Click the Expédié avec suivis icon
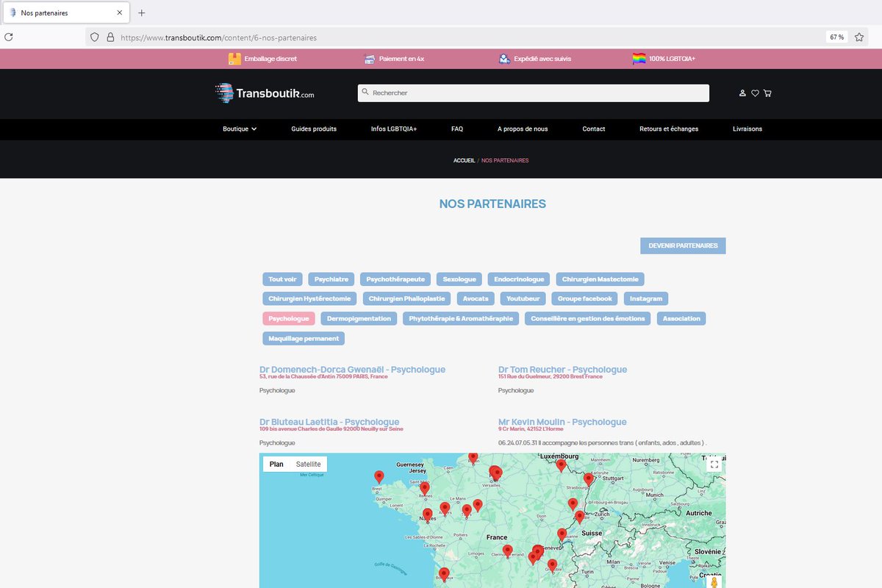Viewport: 882px width, 588px height. (504, 59)
